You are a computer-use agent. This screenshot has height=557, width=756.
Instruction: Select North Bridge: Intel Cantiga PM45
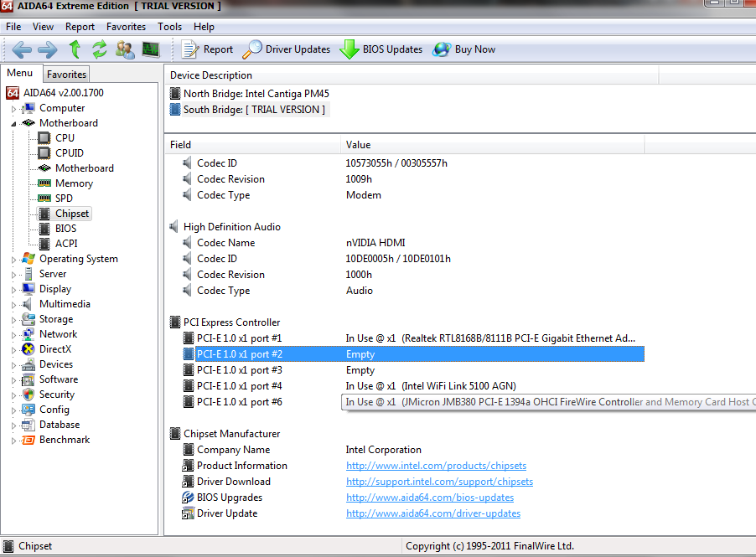(x=250, y=94)
